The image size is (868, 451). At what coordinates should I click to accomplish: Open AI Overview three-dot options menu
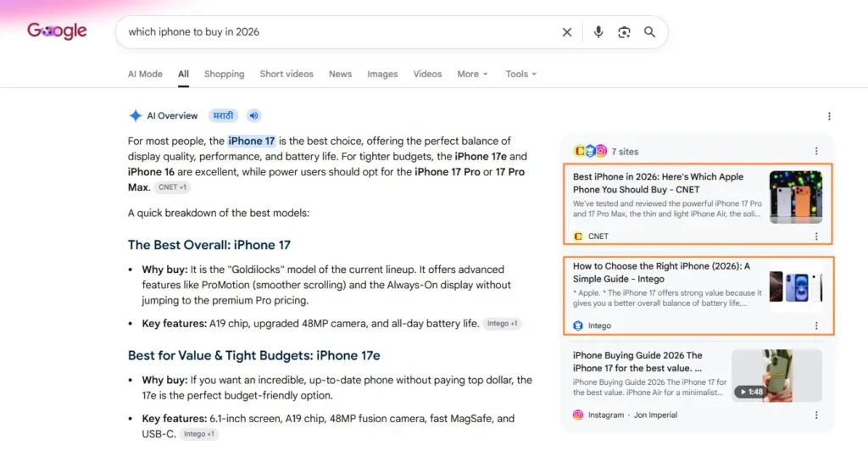pyautogui.click(x=829, y=116)
